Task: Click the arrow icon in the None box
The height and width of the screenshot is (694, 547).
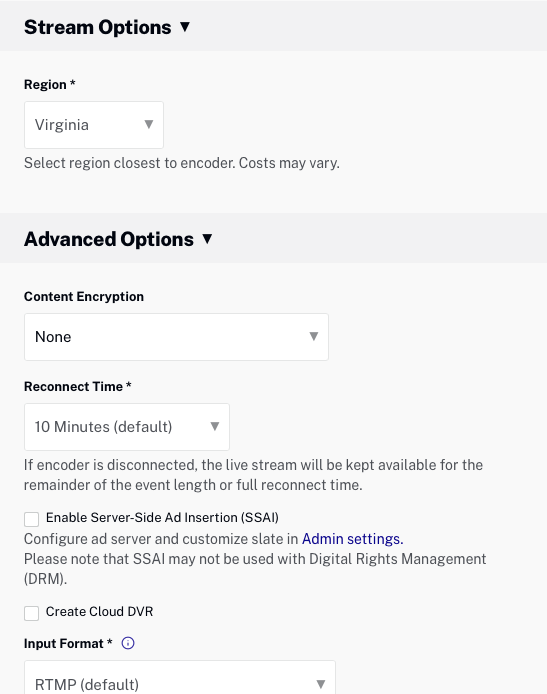Action: click(x=314, y=336)
